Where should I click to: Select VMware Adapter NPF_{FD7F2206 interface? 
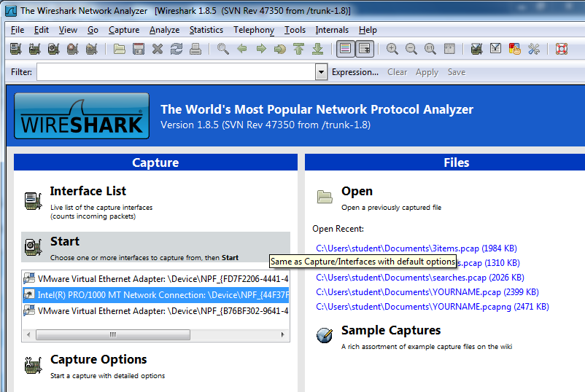155,279
